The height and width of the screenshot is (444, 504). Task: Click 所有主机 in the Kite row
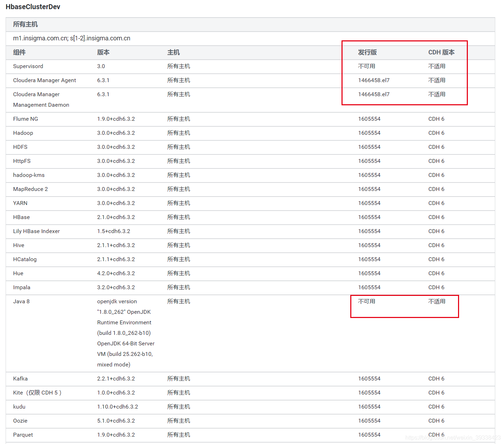coord(179,393)
